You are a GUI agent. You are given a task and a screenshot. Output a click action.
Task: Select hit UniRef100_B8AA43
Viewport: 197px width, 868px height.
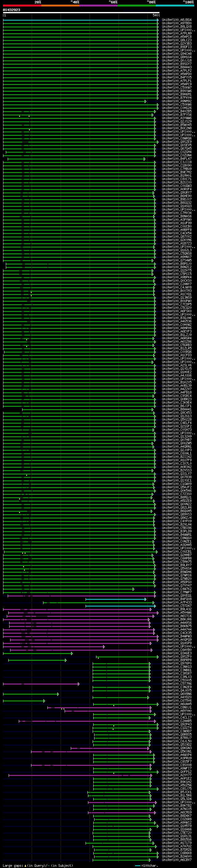(x=177, y=67)
